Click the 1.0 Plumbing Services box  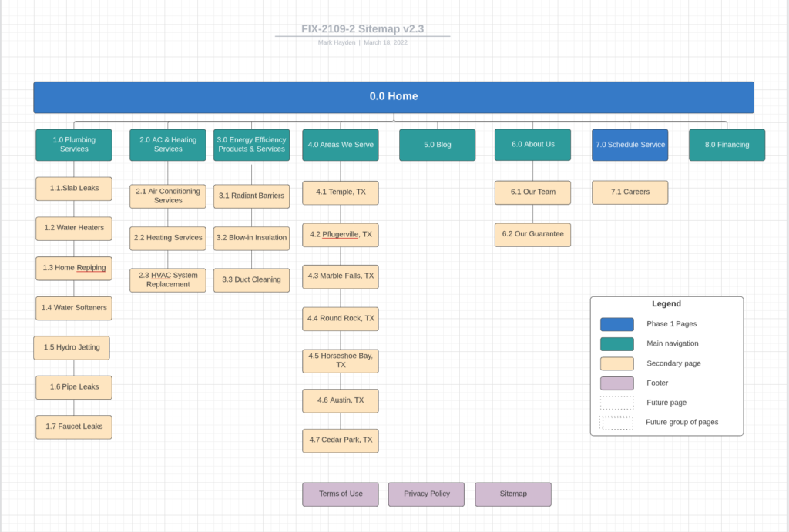pyautogui.click(x=73, y=145)
